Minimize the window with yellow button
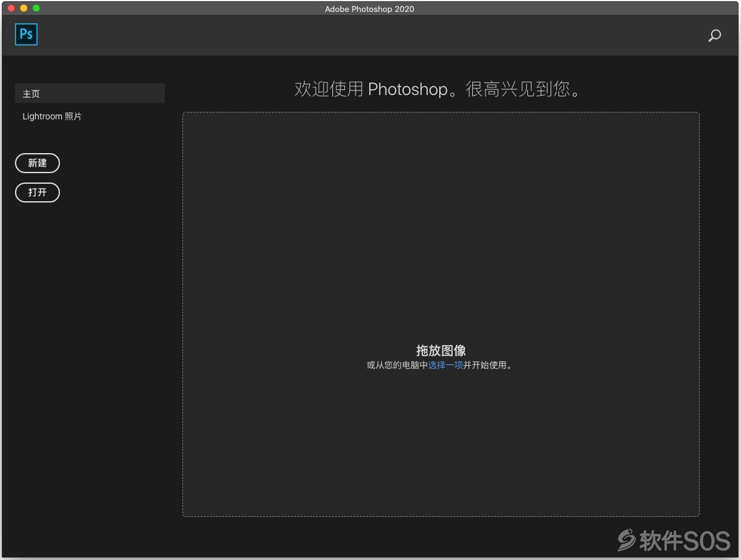The width and height of the screenshot is (741, 560). pos(24,8)
